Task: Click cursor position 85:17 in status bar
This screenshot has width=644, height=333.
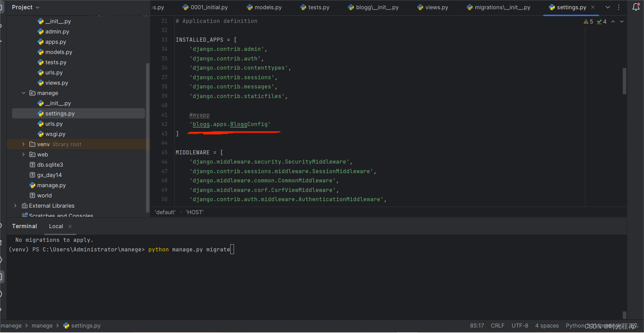Action: (x=477, y=325)
